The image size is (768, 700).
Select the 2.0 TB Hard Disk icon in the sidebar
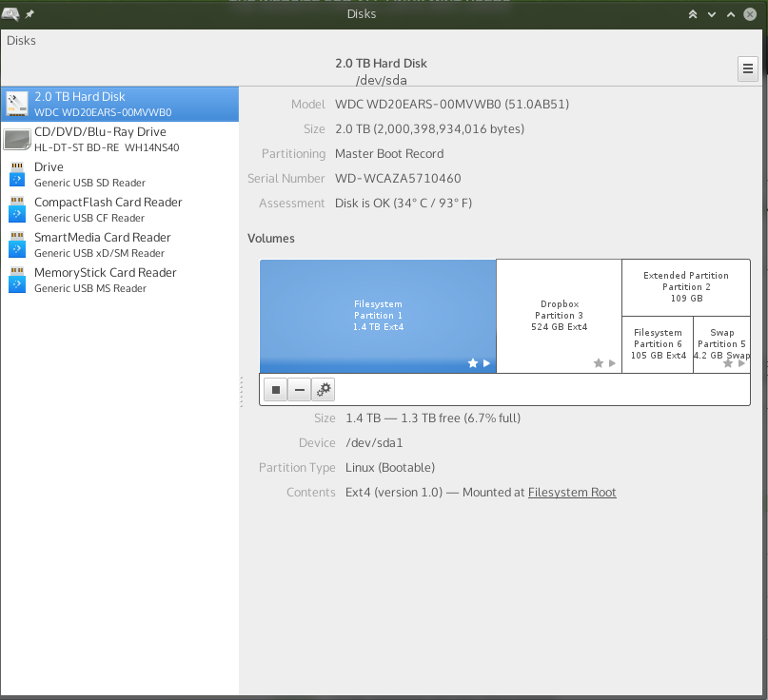coord(17,104)
